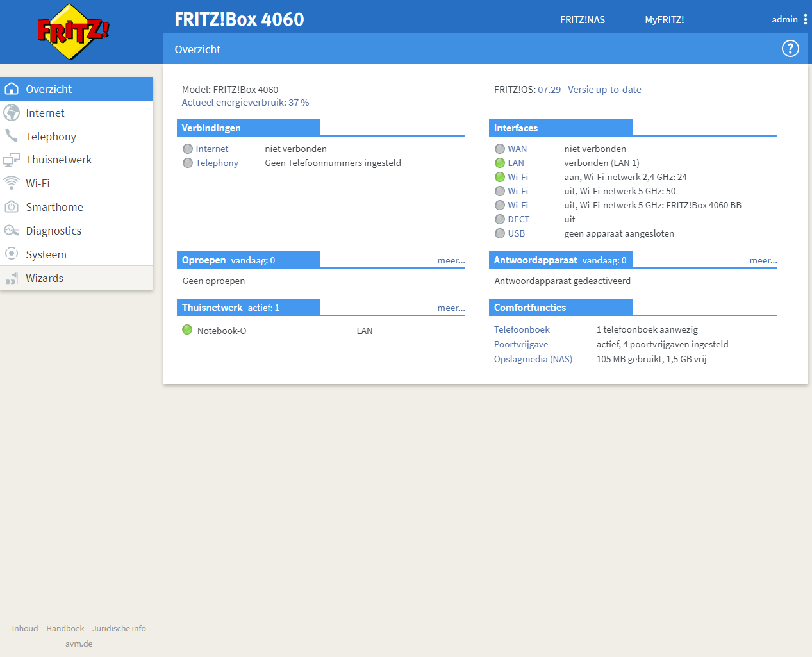
Task: Click the Wi-Fi link for 2,4 GHz network
Action: click(518, 177)
